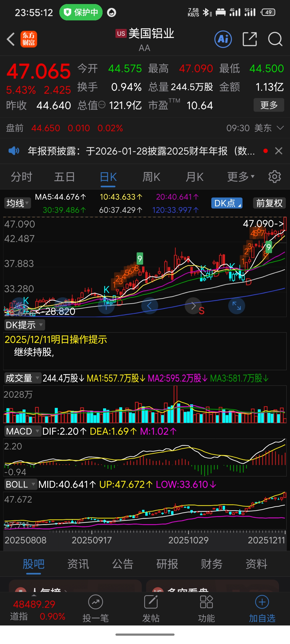Tap the chart zoom-in plus button

click(106, 306)
